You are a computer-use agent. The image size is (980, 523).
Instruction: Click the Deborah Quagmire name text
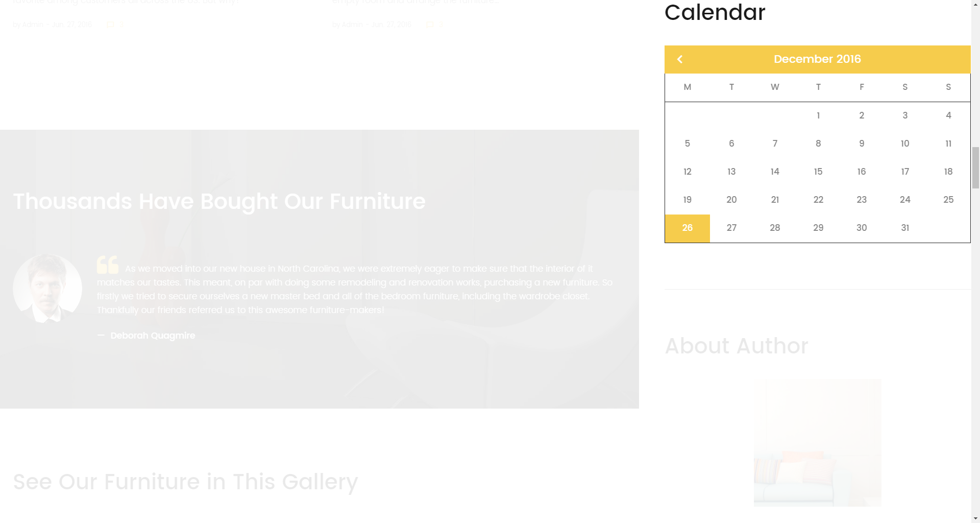pyautogui.click(x=153, y=336)
